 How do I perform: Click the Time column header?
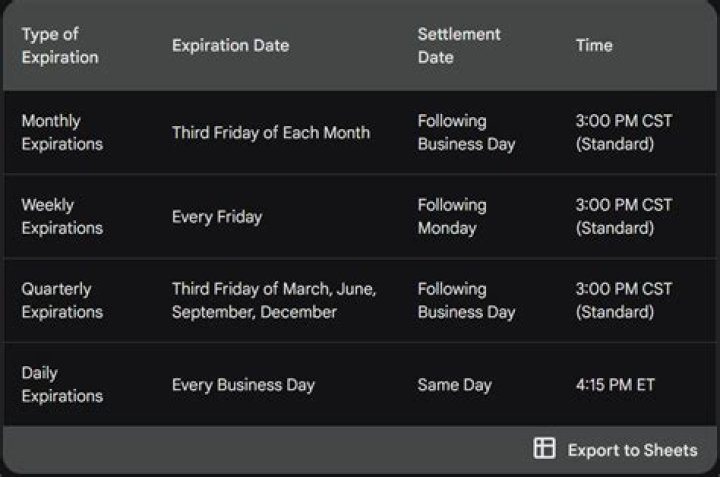click(x=594, y=46)
